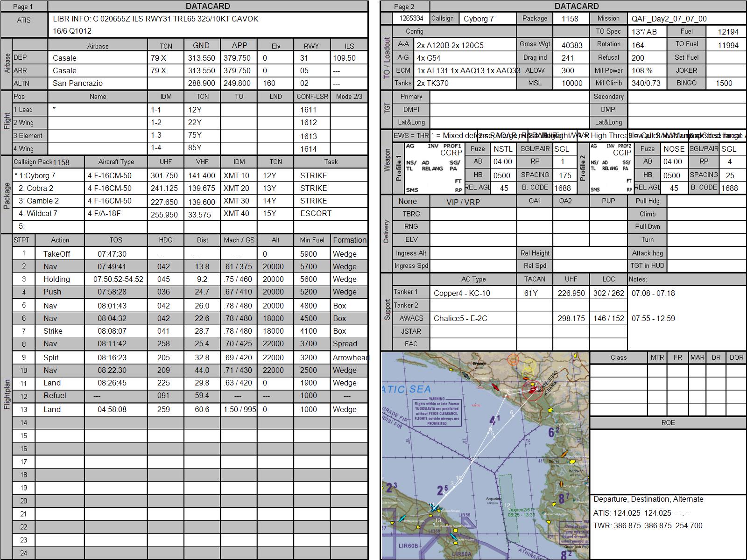Click the red runway icon near the coast
This screenshot has width=747, height=560.
point(495,387)
